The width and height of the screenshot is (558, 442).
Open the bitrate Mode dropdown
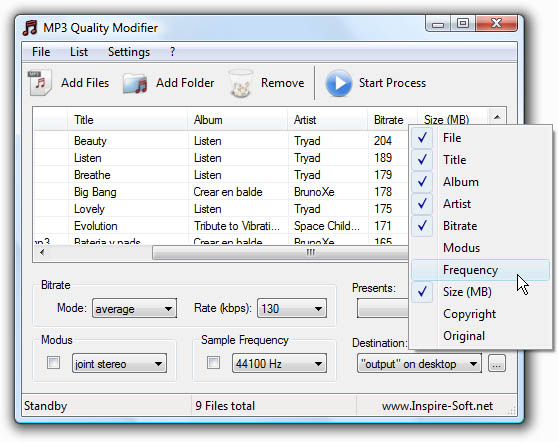coord(134,309)
